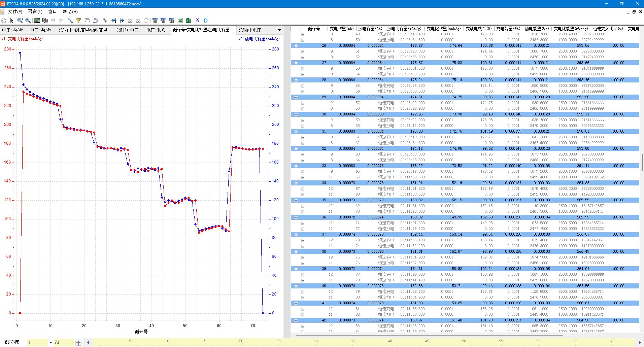Move cycle timeline left with arrow
644x347 pixels.
tap(88, 343)
